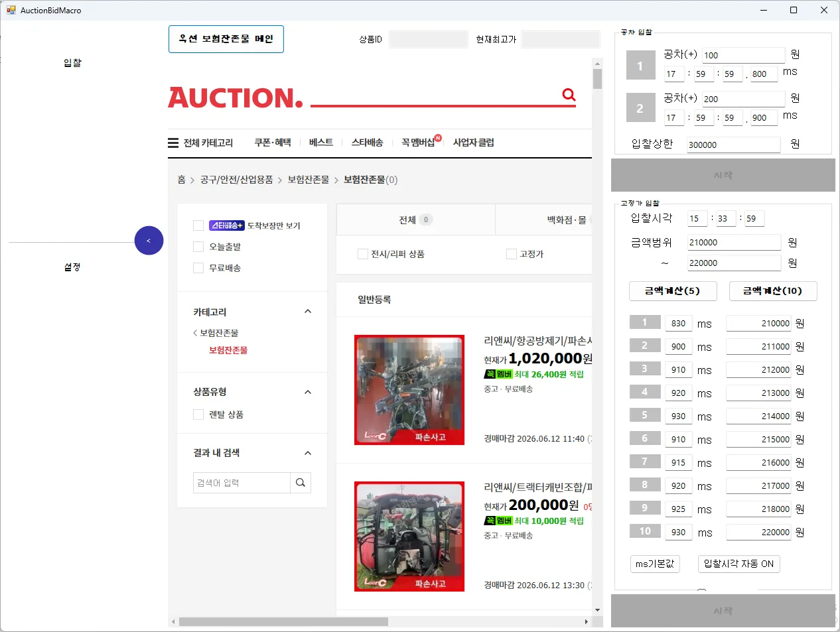Open the 베스트 menu
Viewport: 840px width, 632px height.
click(321, 143)
